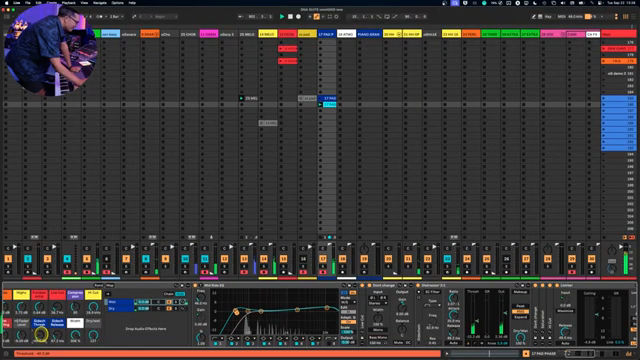Viewport: 640px width, 360px height.
Task: Toggle track activator 17
Action: [x=323, y=259]
